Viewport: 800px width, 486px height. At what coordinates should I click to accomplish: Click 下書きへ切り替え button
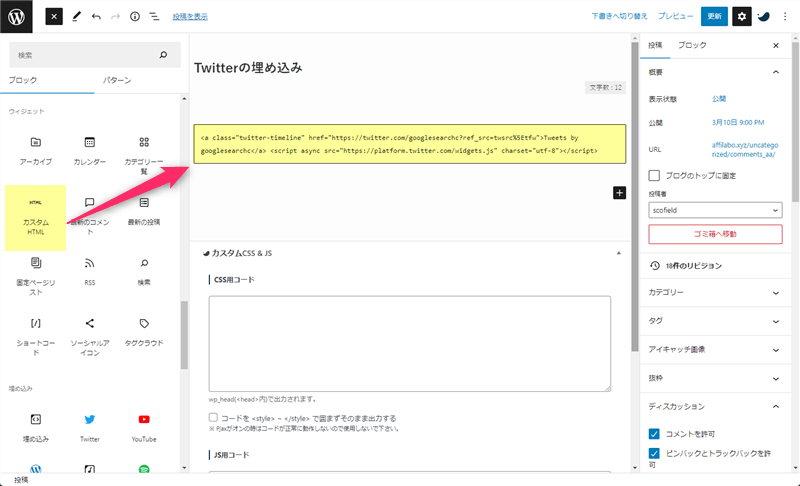coord(619,16)
